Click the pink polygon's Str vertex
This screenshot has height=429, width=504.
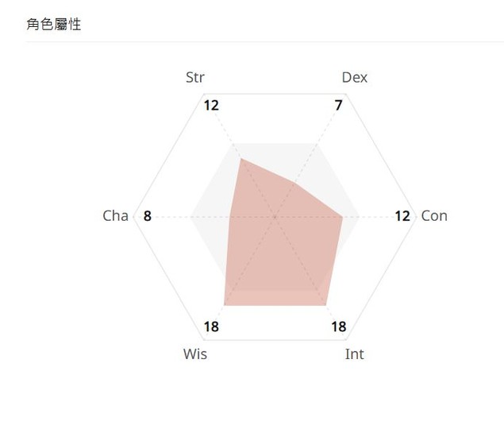pyautogui.click(x=240, y=159)
